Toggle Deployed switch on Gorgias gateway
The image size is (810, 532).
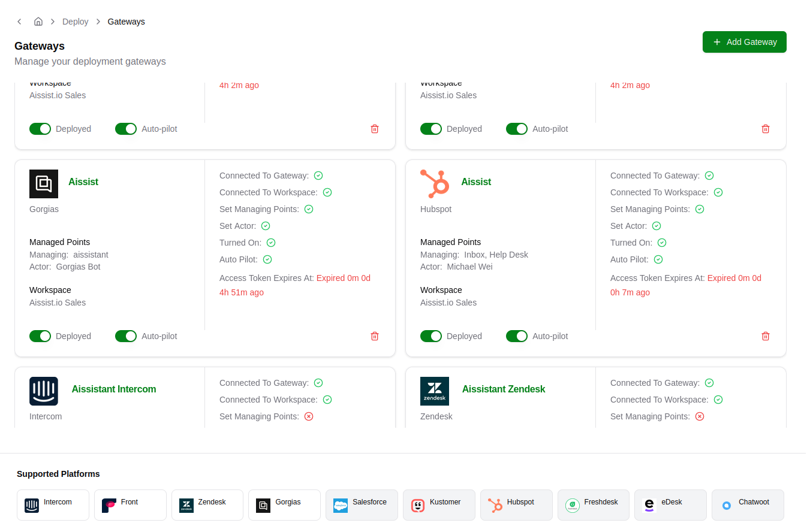(x=40, y=336)
